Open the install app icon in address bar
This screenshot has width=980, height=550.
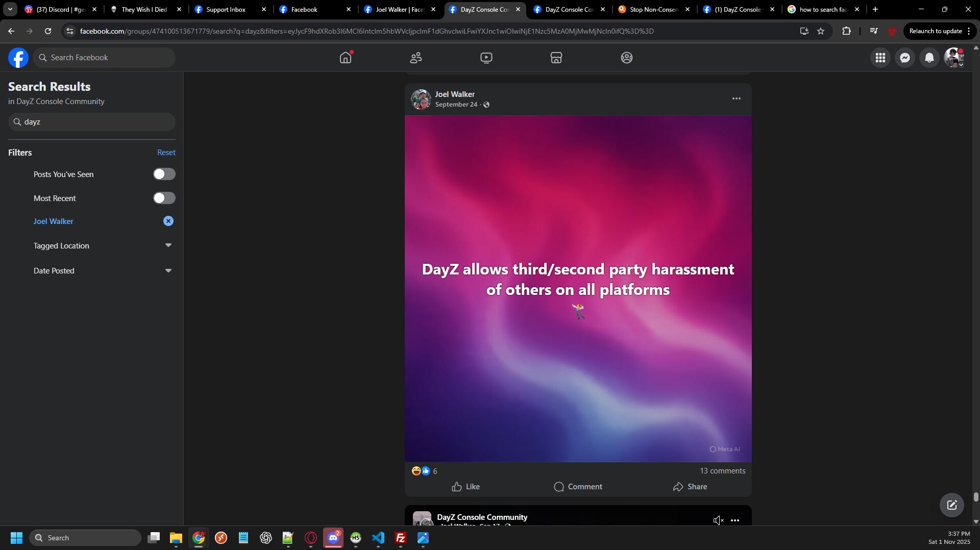coord(804,31)
